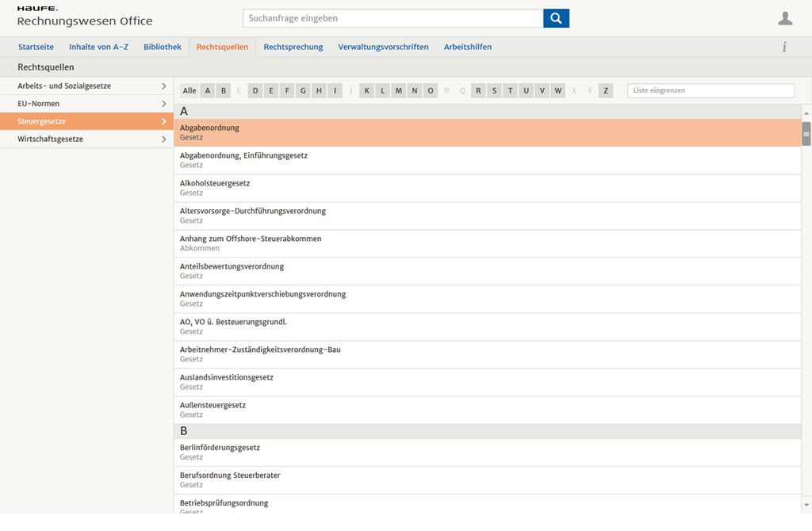812x531 pixels.
Task: Filter list by letter H
Action: click(319, 90)
